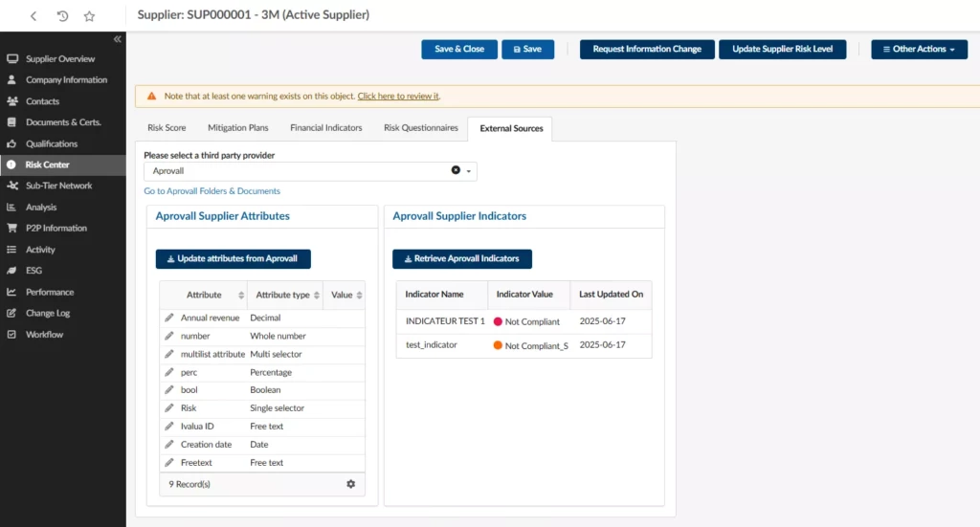Viewport: 980px width, 527px height.
Task: Click Update attributes from Aprovall button
Action: tap(234, 258)
